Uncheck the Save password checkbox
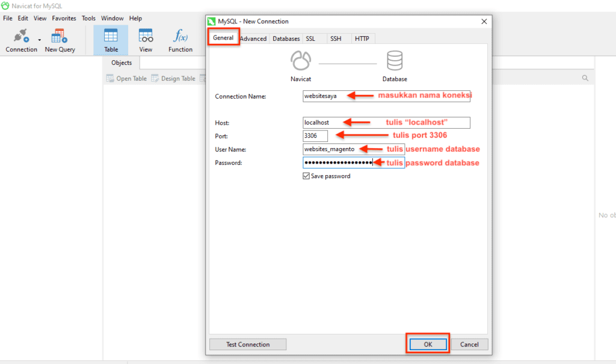The height and width of the screenshot is (364, 616). click(x=306, y=176)
